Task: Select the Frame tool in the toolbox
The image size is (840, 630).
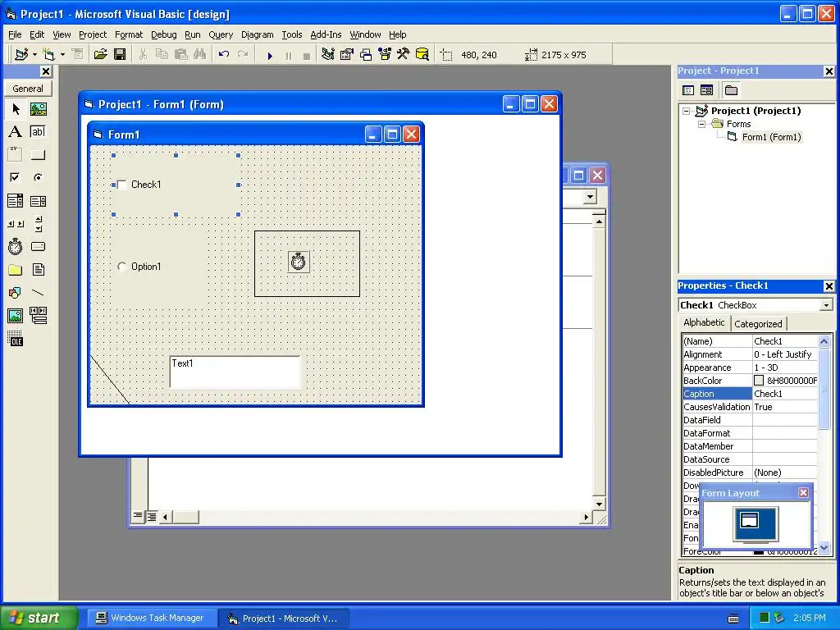Action: click(16, 155)
